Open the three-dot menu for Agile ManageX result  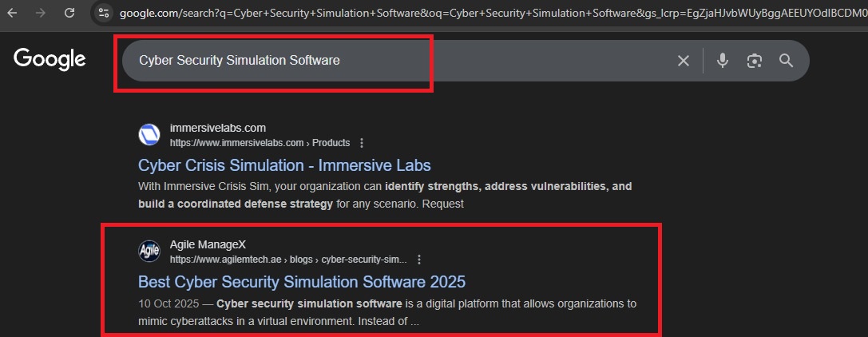[419, 260]
